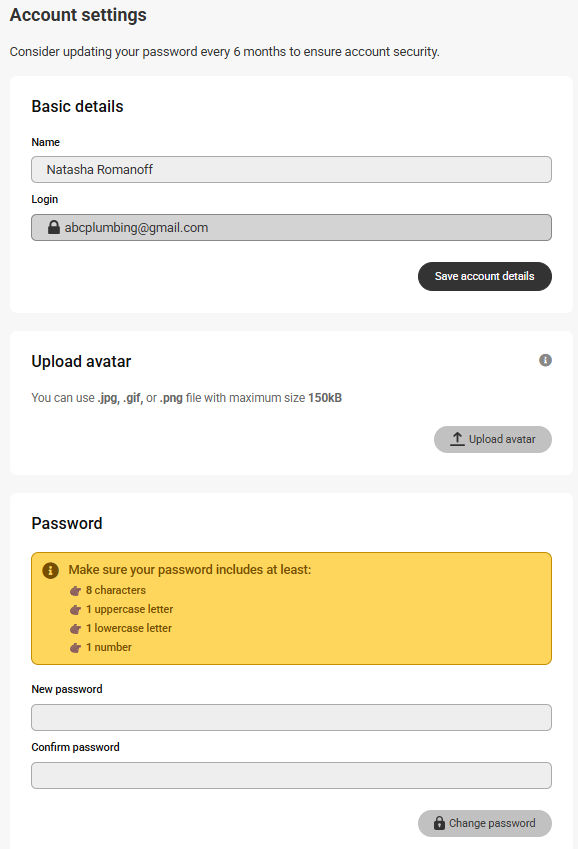Click pointing hand icon beside 8 characters
Viewport: 578px width, 849px height.
click(75, 591)
